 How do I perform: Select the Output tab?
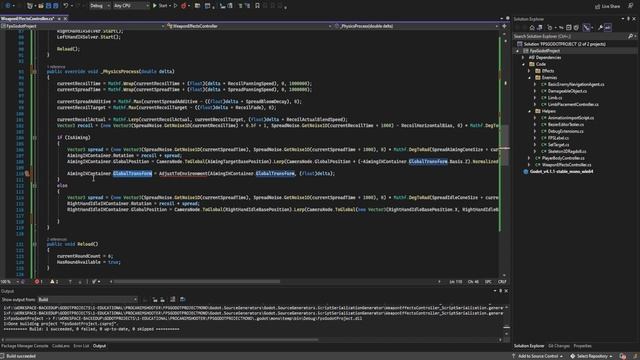99,346
